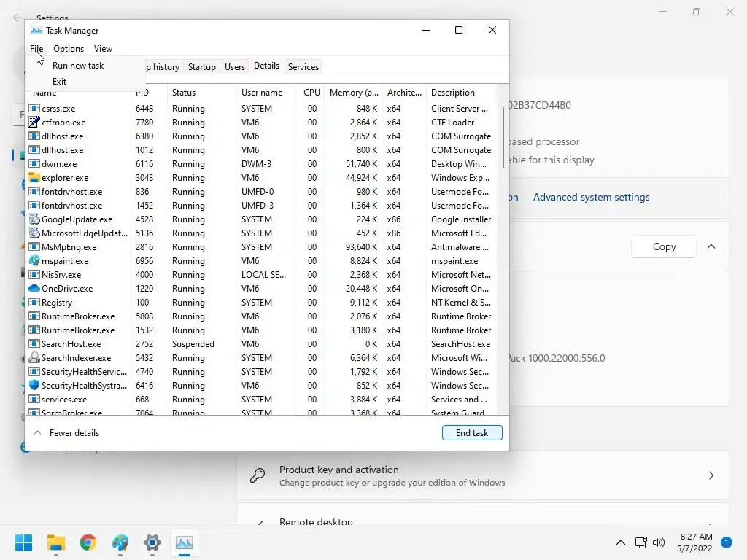
Task: Select dllhost.exe with PID 1012
Action: tap(262, 150)
